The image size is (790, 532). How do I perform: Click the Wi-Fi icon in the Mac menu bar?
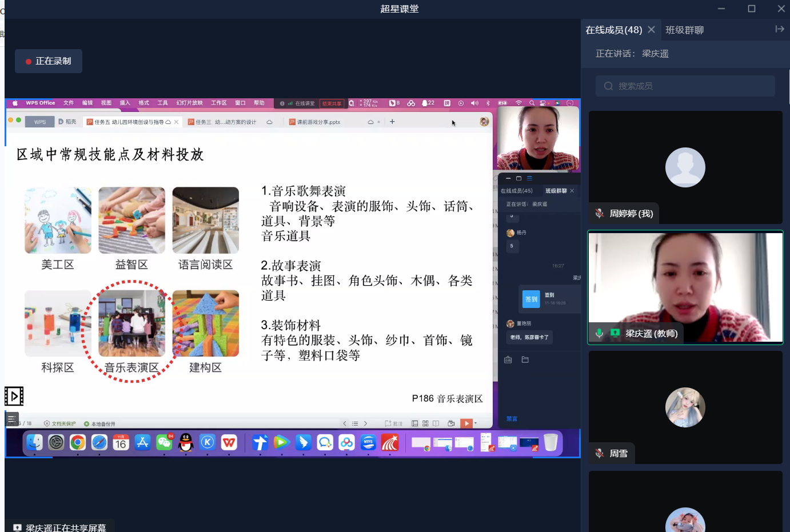[518, 103]
